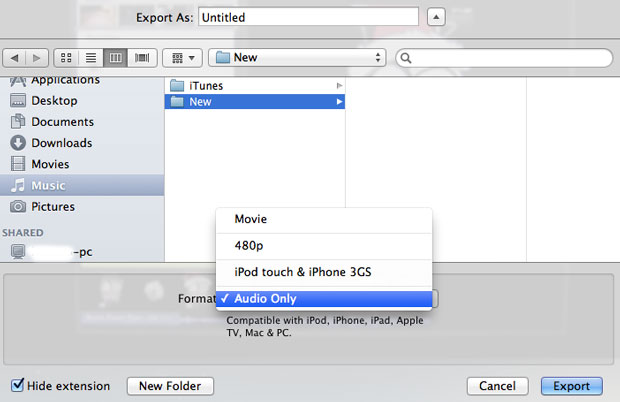This screenshot has width=620, height=402.
Task: Click the New folder icon in list
Action: point(177,102)
